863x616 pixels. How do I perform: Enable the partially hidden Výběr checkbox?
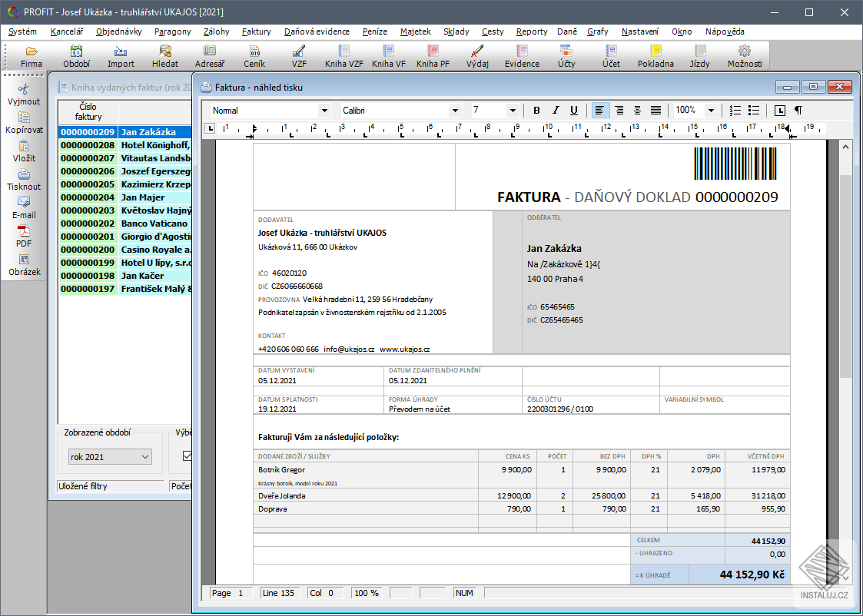click(x=186, y=456)
